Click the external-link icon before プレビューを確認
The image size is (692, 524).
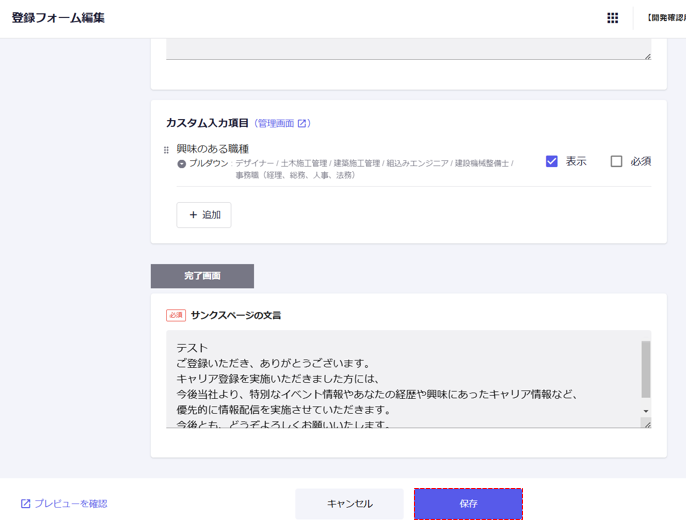tap(26, 504)
